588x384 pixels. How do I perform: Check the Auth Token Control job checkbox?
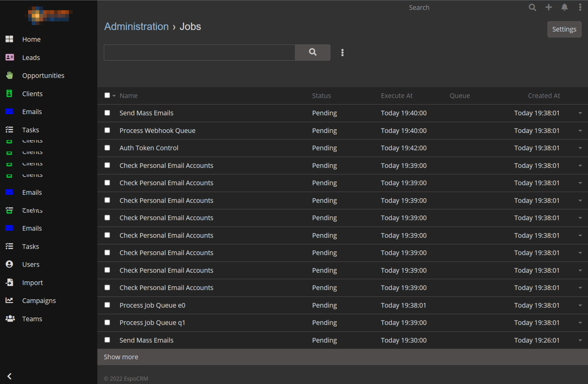coord(107,148)
